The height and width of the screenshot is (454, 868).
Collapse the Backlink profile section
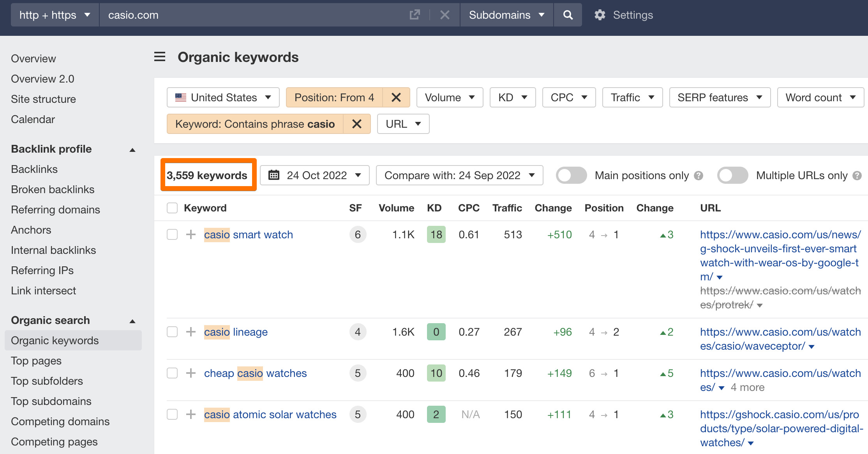132,149
